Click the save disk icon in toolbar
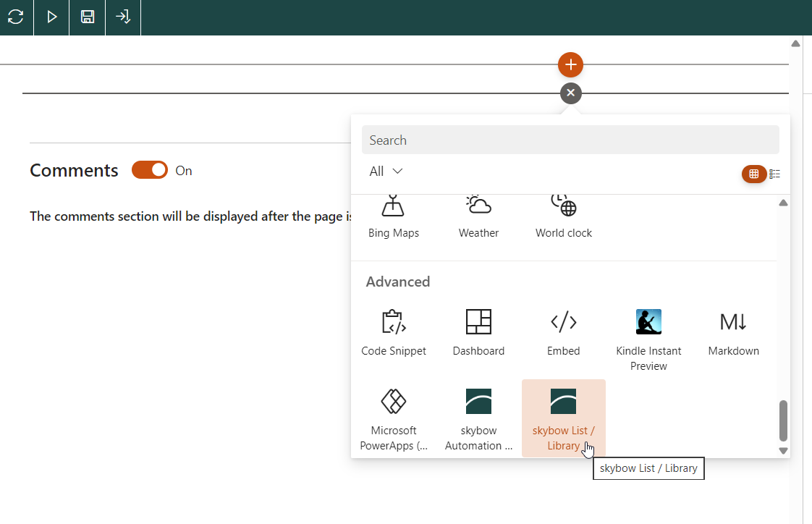This screenshot has width=812, height=524. 88,17
